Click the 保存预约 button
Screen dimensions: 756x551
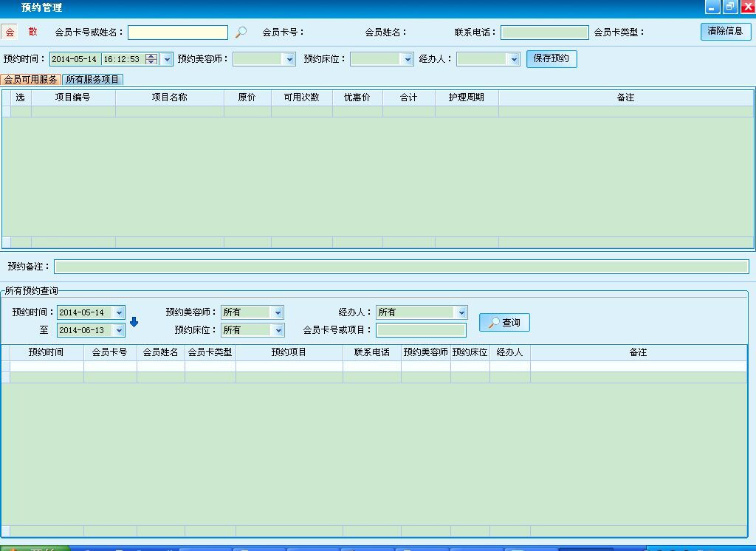[551, 59]
